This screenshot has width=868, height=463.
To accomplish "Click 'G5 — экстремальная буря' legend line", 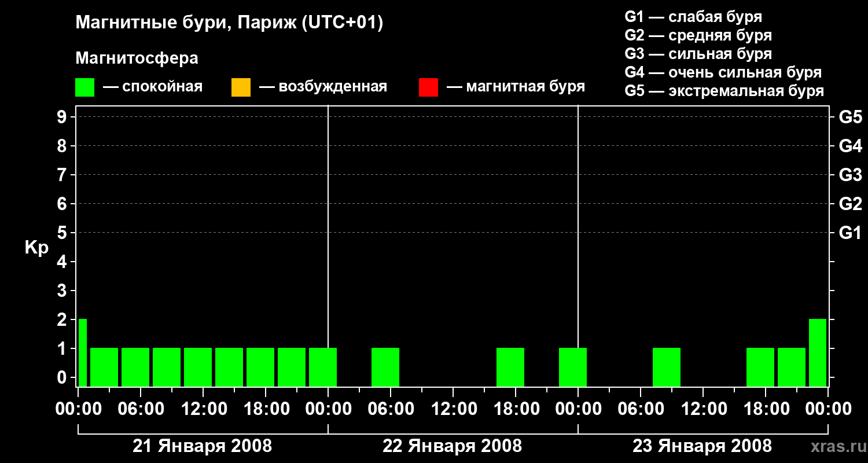I will (724, 91).
